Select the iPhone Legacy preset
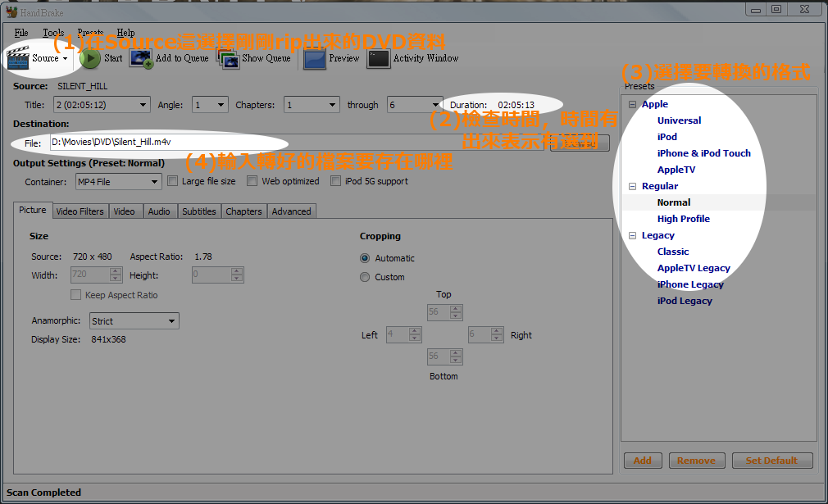Screen dimensions: 828x504 click(691, 284)
